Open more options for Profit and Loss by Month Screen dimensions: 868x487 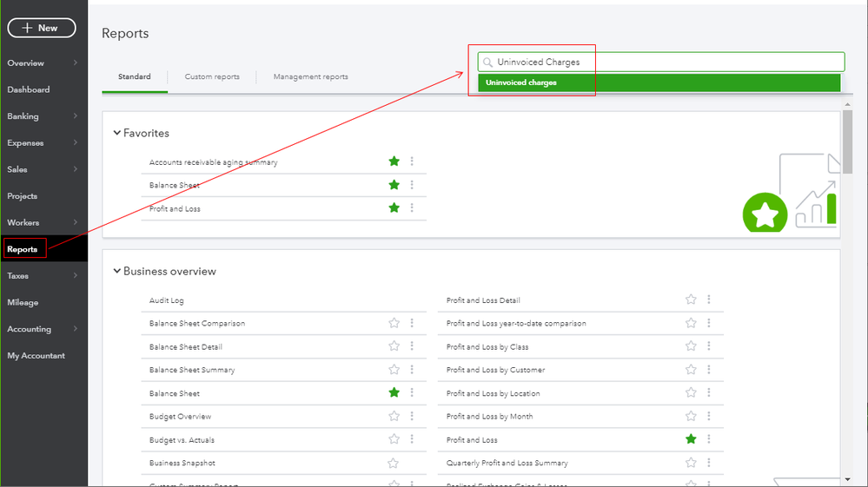(709, 416)
